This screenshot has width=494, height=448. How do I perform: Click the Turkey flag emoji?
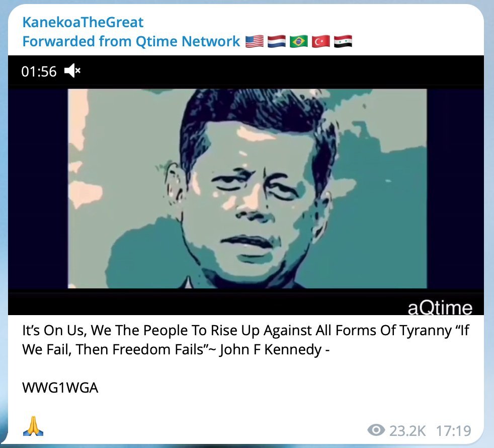point(321,41)
